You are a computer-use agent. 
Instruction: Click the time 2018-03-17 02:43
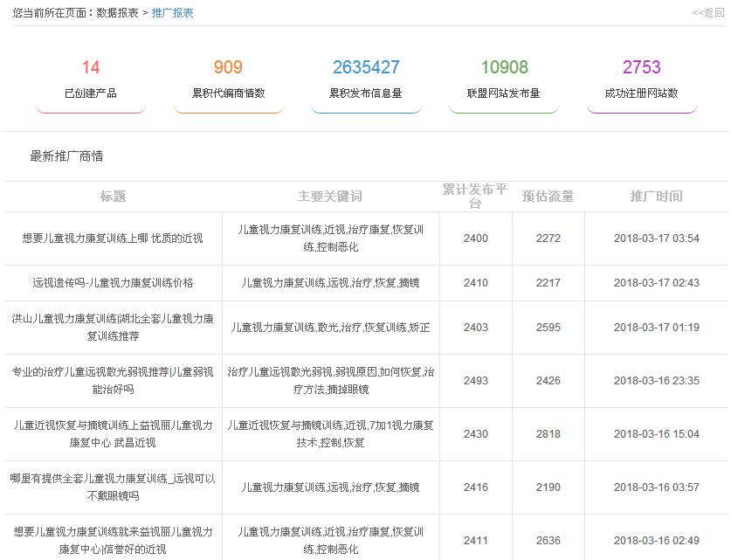pyautogui.click(x=657, y=282)
